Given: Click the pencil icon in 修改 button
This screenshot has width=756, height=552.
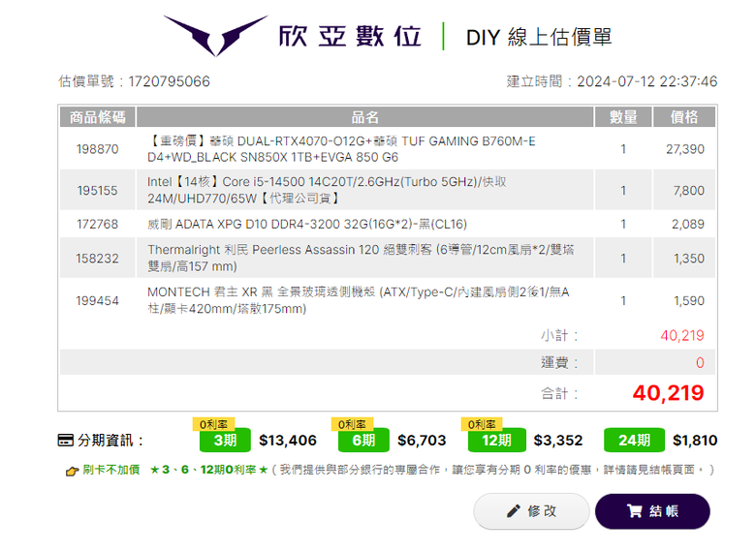Looking at the screenshot, I should [514, 511].
